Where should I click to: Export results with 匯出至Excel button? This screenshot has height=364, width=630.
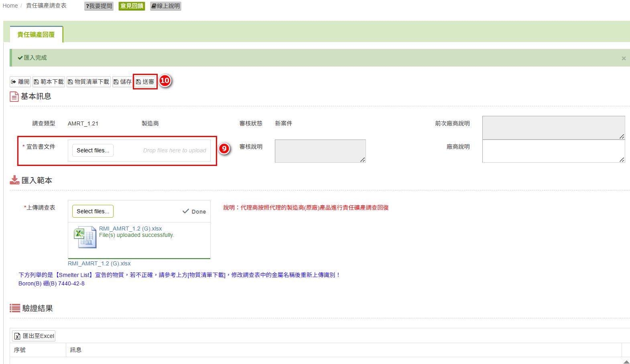point(34,336)
